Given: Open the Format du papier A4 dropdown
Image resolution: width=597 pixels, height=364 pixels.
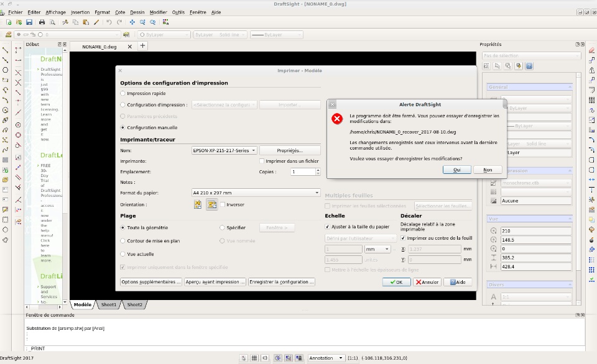Looking at the screenshot, I should point(256,193).
